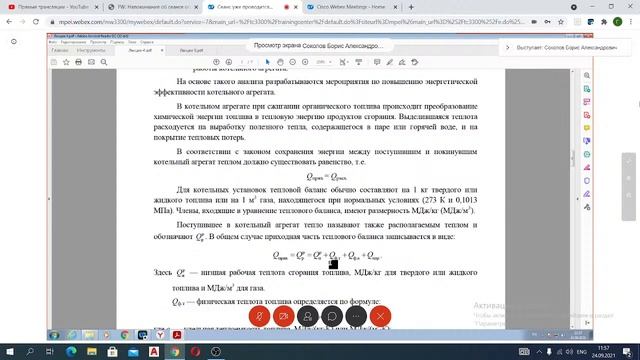The image size is (640, 360).
Task: Switch to the FW reminder tab
Action: [152, 7]
